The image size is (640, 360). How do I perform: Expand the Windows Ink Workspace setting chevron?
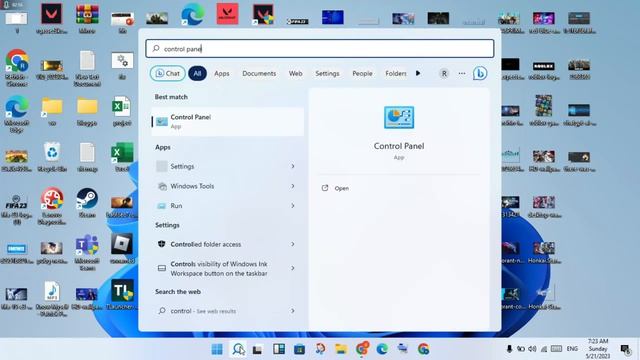point(293,269)
